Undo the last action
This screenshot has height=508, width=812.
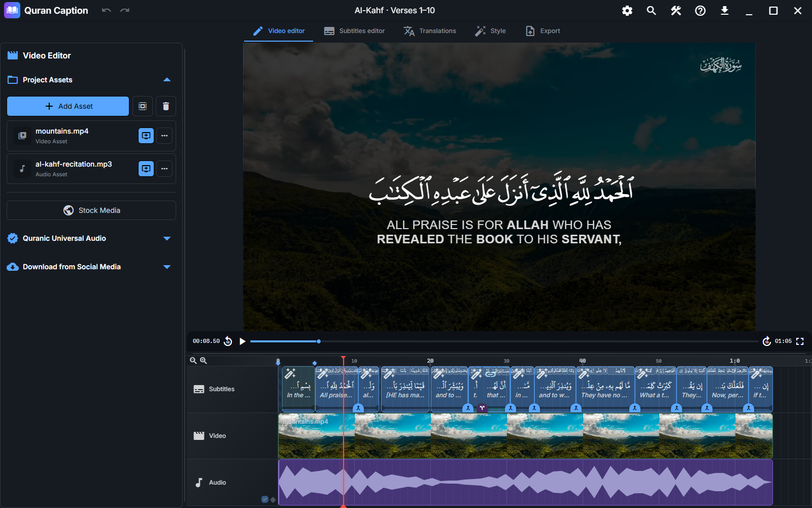pyautogui.click(x=106, y=11)
